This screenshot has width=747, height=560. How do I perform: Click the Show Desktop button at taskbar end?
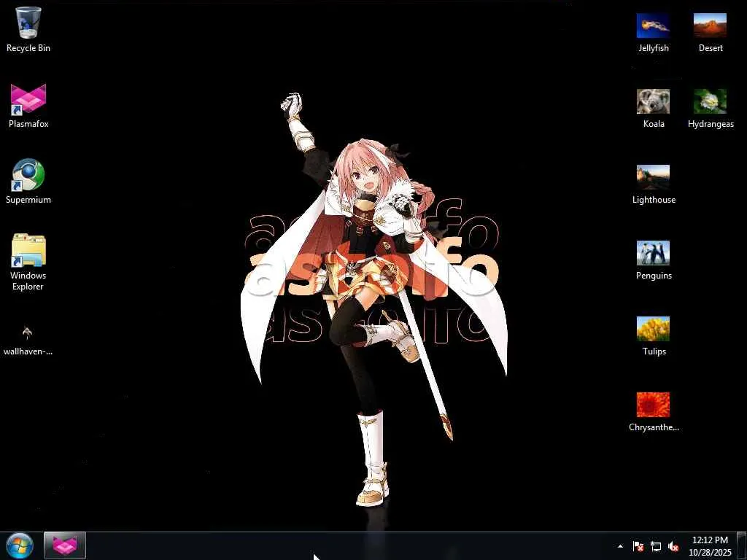742,546
